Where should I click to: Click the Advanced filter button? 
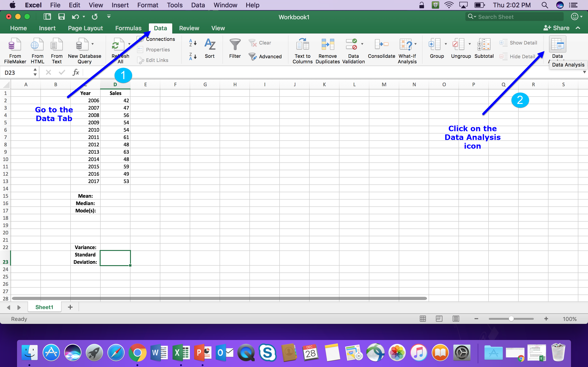tap(265, 57)
